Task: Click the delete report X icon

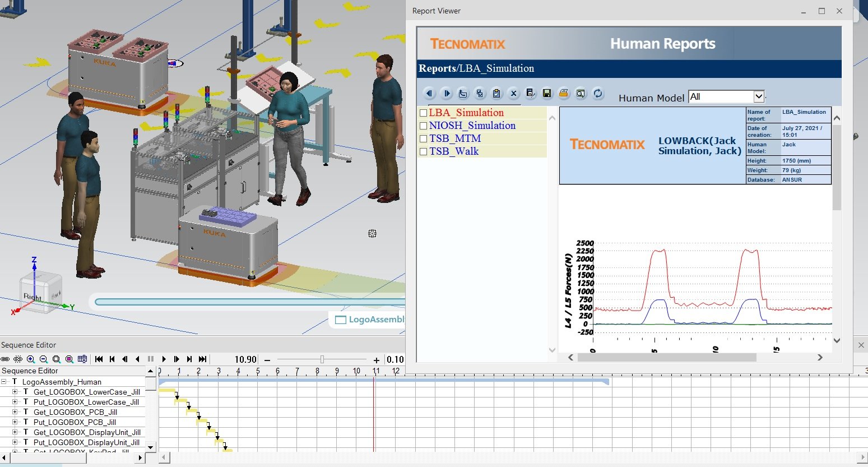Action: click(513, 94)
